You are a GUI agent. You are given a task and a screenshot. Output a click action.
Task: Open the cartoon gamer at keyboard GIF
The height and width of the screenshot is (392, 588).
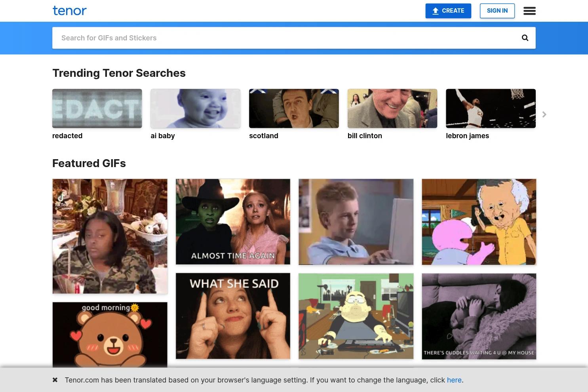(x=356, y=316)
